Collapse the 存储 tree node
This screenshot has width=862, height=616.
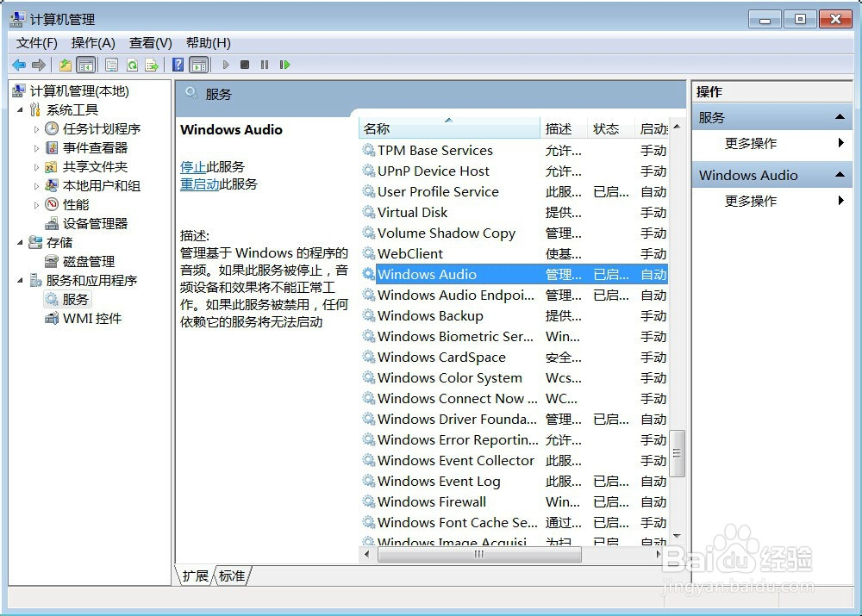(x=21, y=242)
